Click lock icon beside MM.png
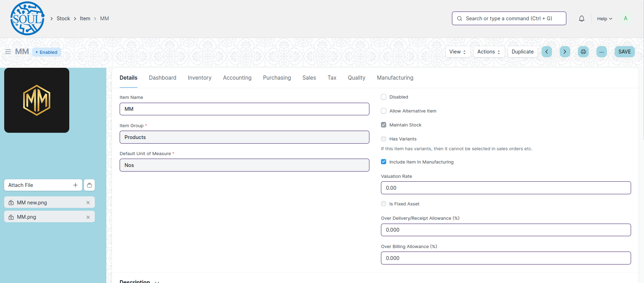This screenshot has width=644, height=283. 11,217
